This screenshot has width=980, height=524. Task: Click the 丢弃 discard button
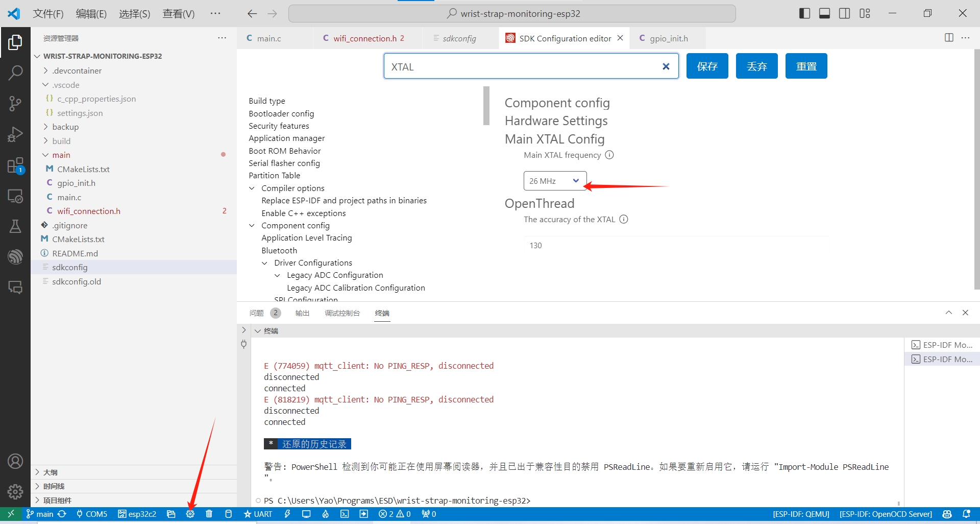coord(757,66)
